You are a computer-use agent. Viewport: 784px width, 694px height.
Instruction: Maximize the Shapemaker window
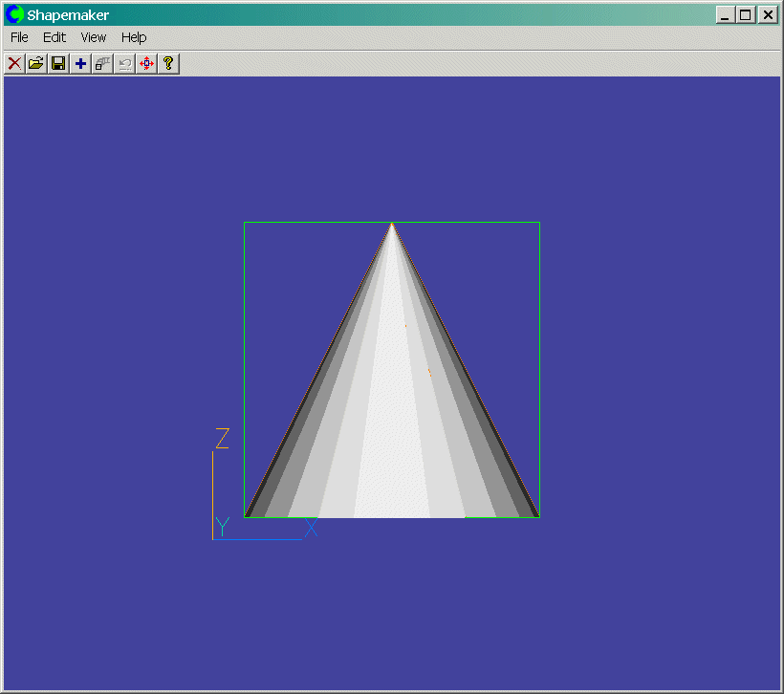point(745,15)
